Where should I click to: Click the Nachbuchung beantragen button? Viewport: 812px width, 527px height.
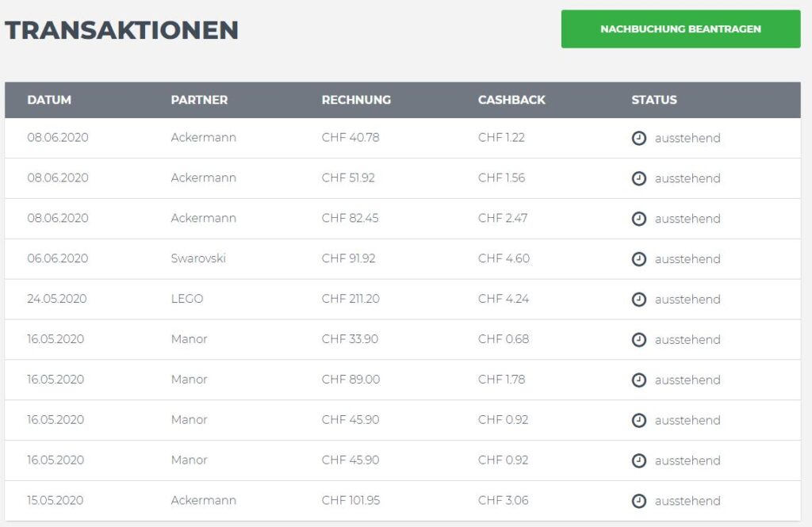[680, 29]
